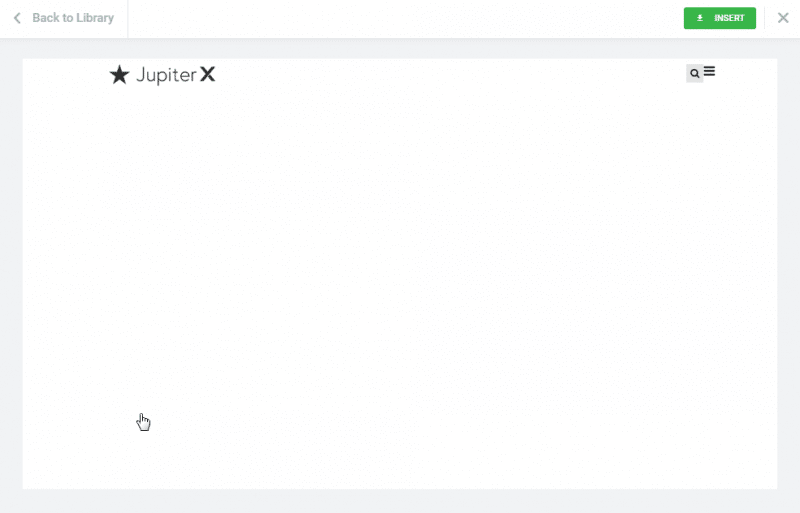Image resolution: width=800 pixels, height=513 pixels.
Task: Click the black star logo icon
Action: 119,75
